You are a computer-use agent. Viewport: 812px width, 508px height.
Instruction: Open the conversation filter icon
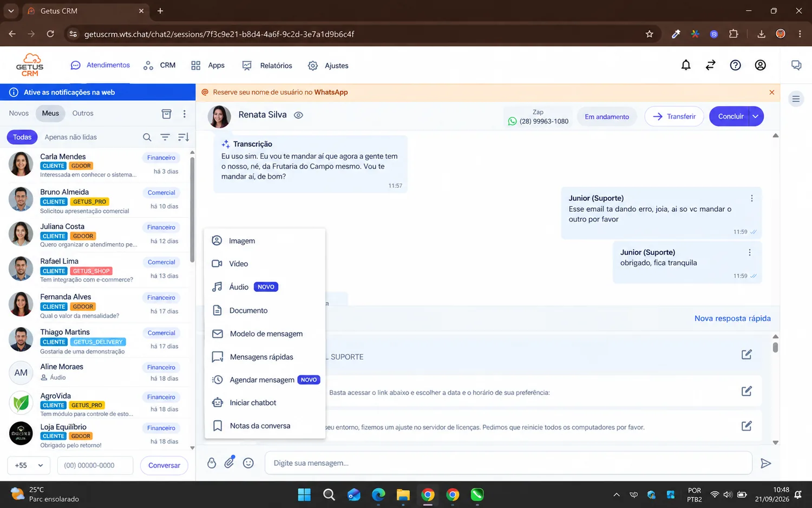[165, 137]
